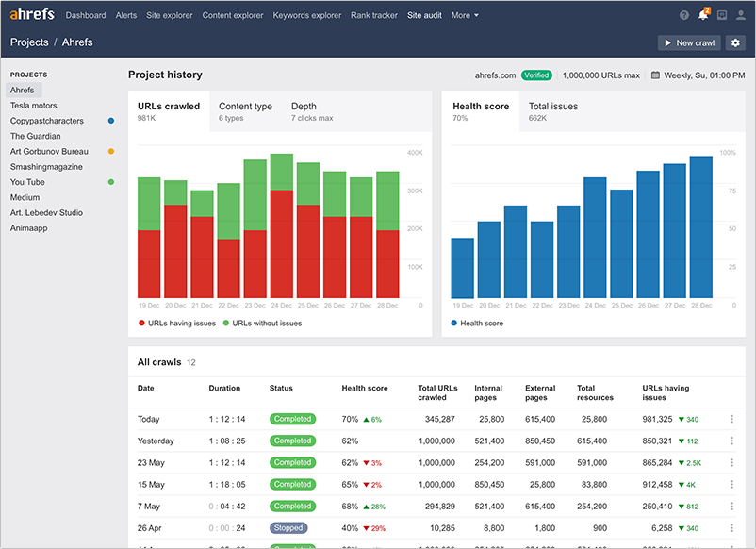
Task: Select Art Gorbunov Bureau project
Action: 49,152
